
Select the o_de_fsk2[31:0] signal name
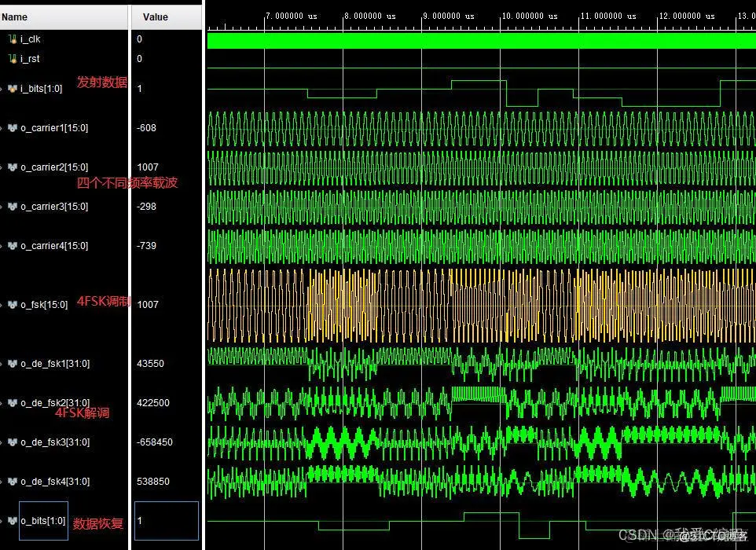[x=55, y=403]
